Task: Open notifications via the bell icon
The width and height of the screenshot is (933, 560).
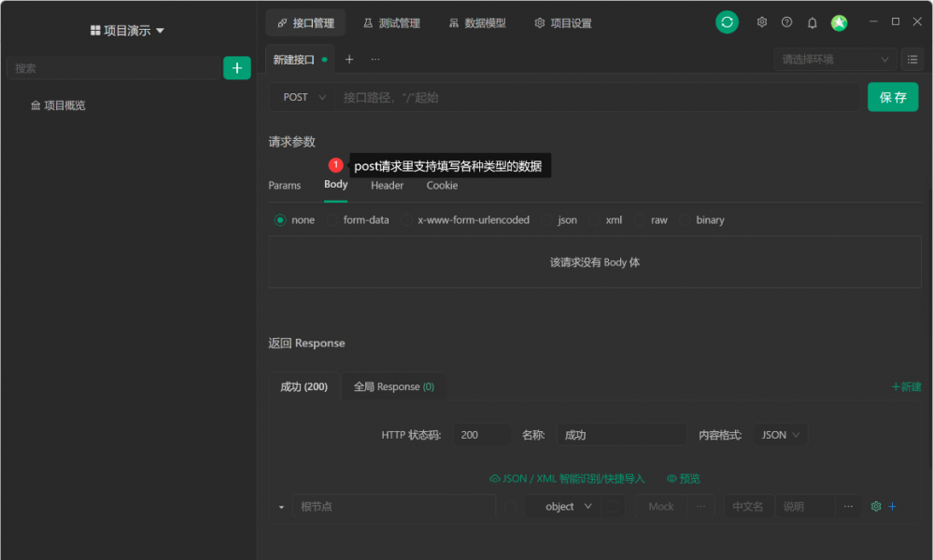Action: 812,21
